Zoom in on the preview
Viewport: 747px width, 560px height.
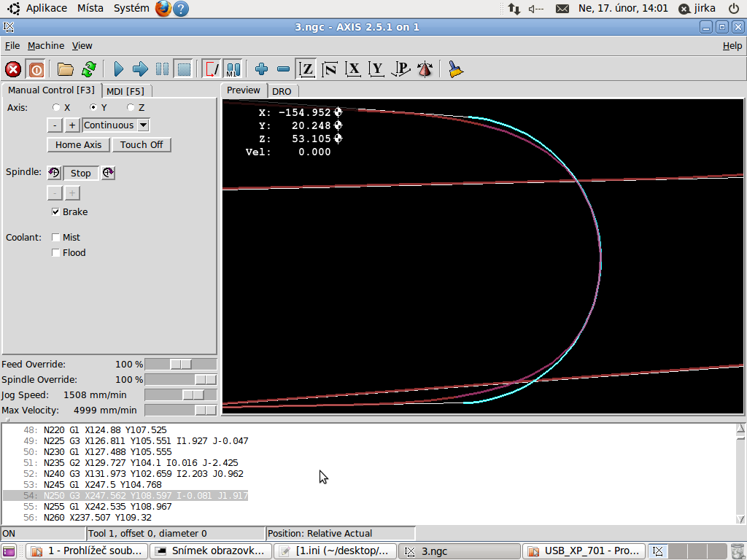click(262, 69)
